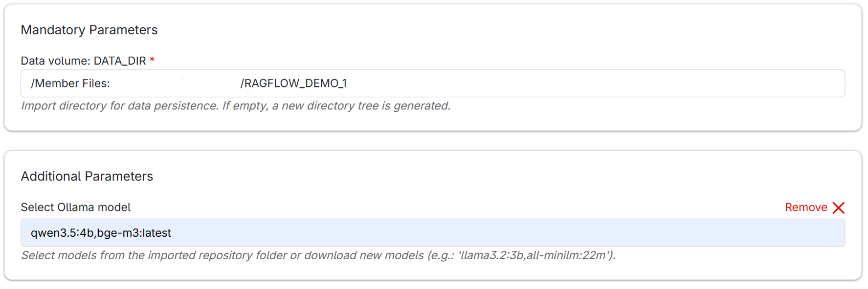Viewport: 868px width, 289px height.
Task: Click the Data volume: DATA_DIR label
Action: [x=83, y=61]
